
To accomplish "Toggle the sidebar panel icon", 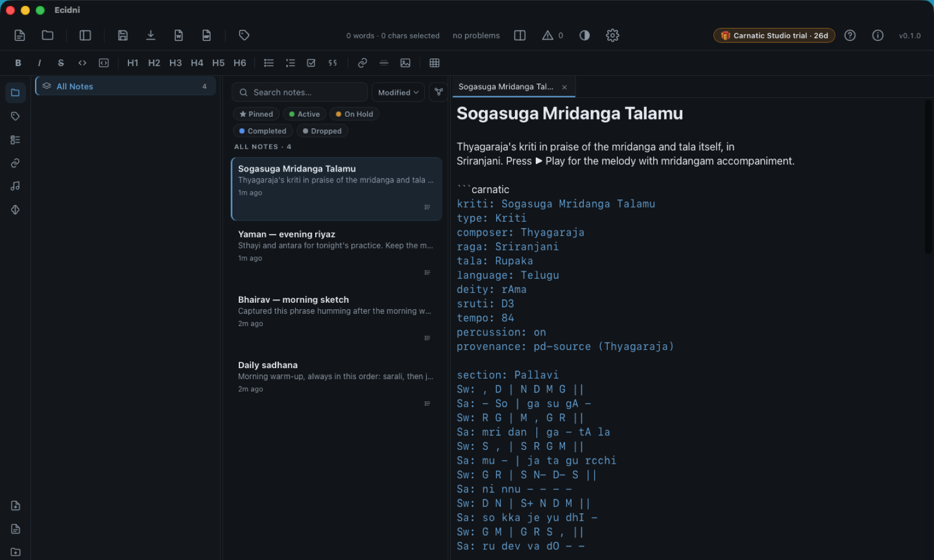I will [x=85, y=36].
